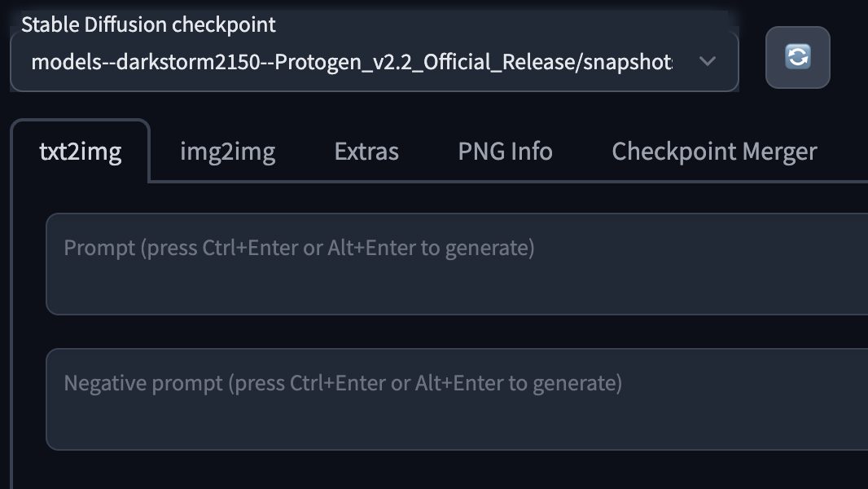Open the Checkpoint Merger tab
This screenshot has width=868, height=489.
(x=714, y=152)
